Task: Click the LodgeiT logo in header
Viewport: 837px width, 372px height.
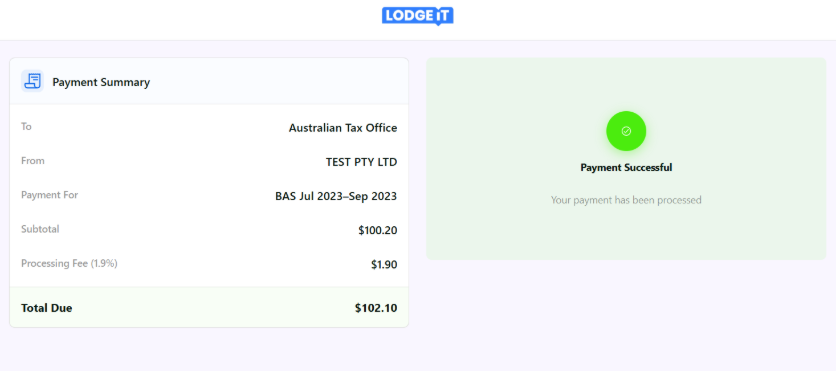Action: coord(417,16)
